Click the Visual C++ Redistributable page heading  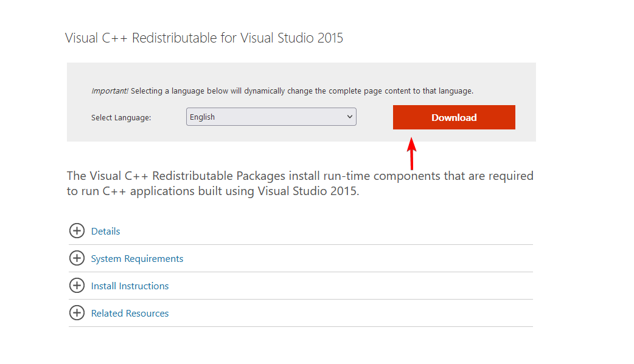coord(203,38)
